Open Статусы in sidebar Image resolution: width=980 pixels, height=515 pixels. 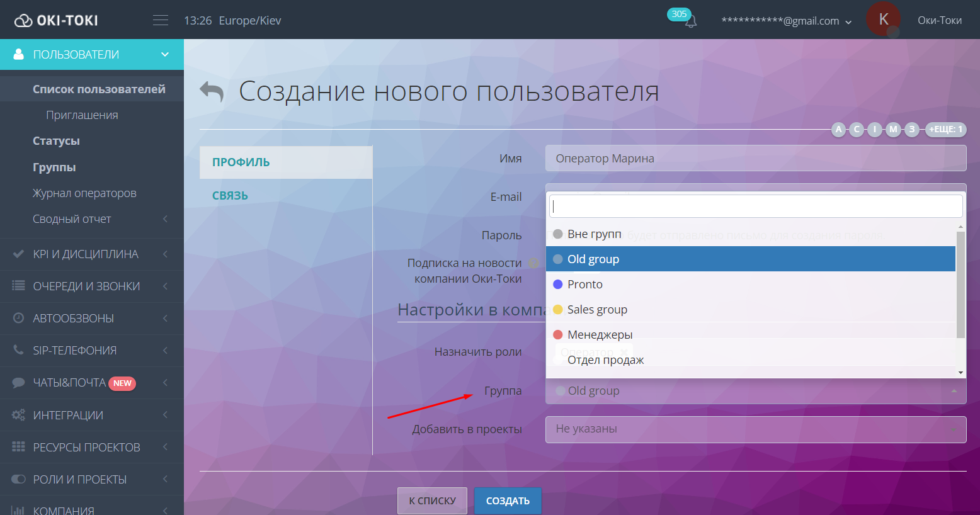(56, 140)
